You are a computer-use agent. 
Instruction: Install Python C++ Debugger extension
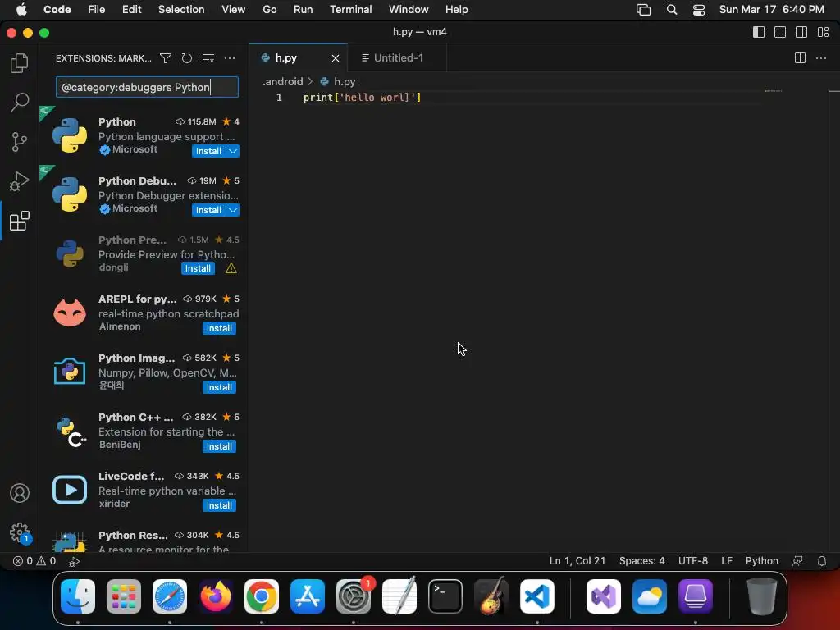tap(219, 446)
